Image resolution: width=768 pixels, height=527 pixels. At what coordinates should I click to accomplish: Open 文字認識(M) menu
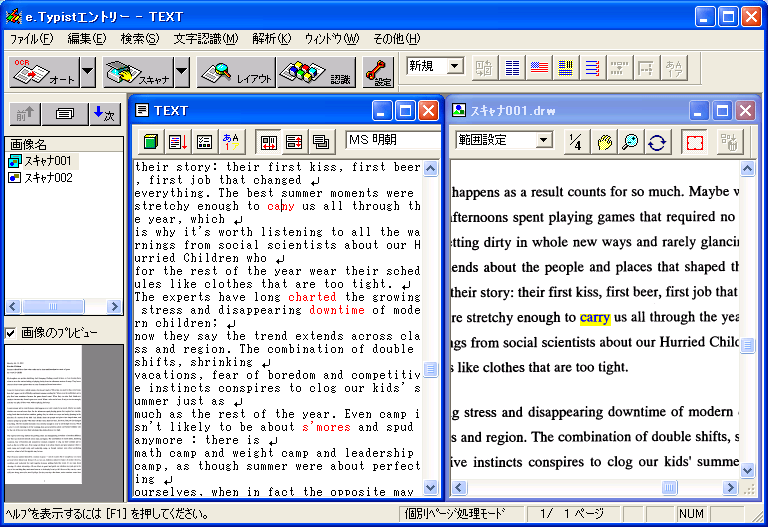[x=206, y=39]
